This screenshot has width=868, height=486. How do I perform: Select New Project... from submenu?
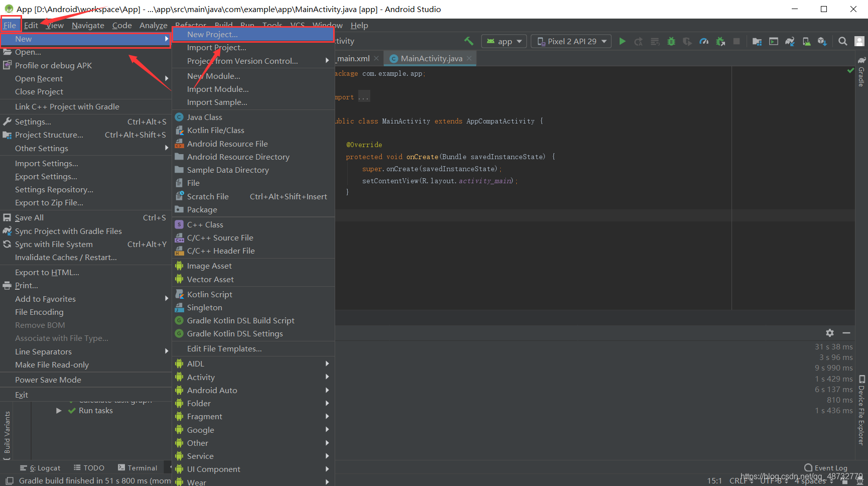(x=253, y=34)
